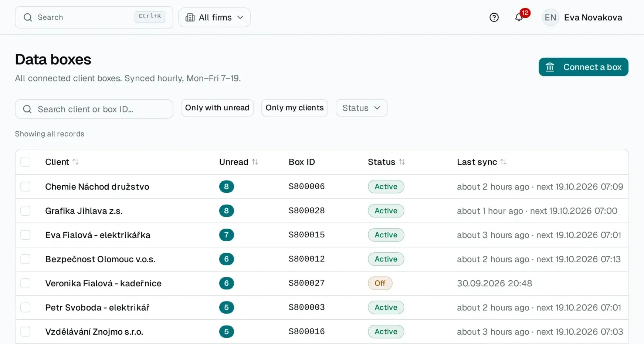Click the Off status of Veronika Fialová
The image size is (644, 344).
(380, 283)
